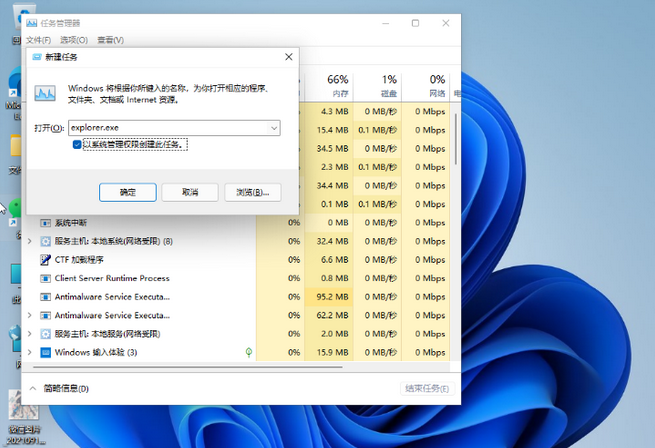Click the 15.9 MB memory cell
655x448 pixels.
[329, 352]
